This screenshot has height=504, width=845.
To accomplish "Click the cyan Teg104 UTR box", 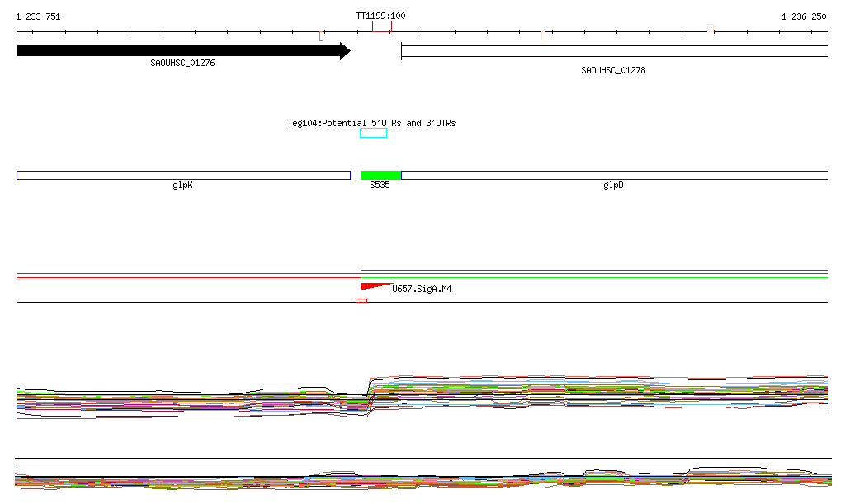I will (373, 133).
